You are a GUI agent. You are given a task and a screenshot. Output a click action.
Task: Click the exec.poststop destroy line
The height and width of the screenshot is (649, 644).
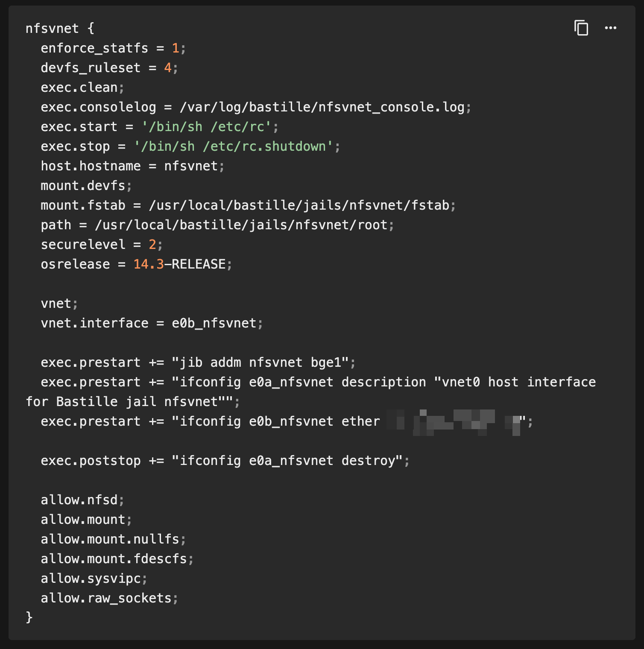(x=225, y=461)
